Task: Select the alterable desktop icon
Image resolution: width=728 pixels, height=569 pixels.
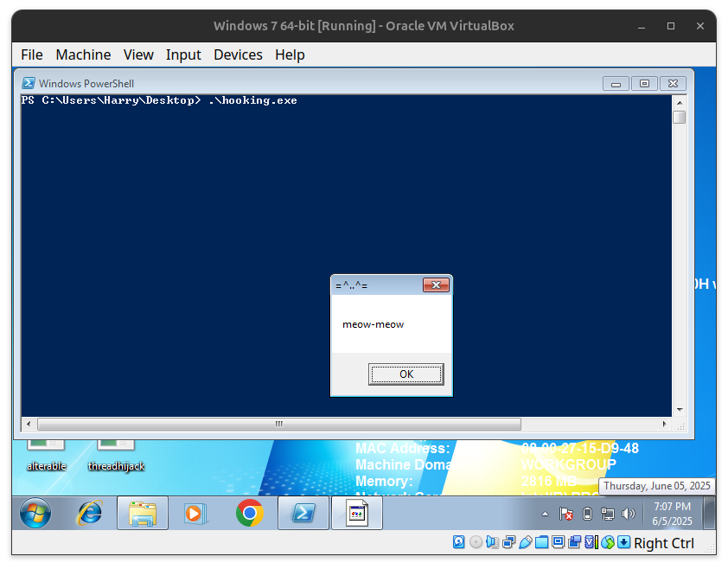Action: point(46,455)
